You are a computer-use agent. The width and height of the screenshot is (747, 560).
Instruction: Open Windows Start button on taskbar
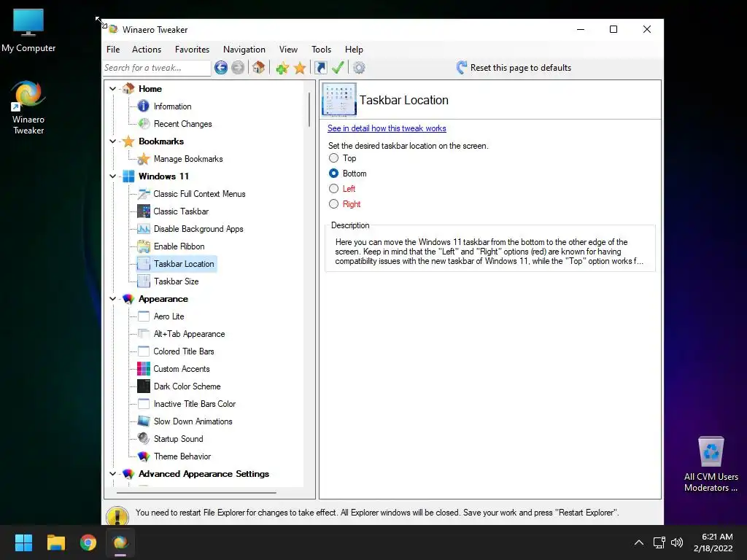tap(23, 542)
